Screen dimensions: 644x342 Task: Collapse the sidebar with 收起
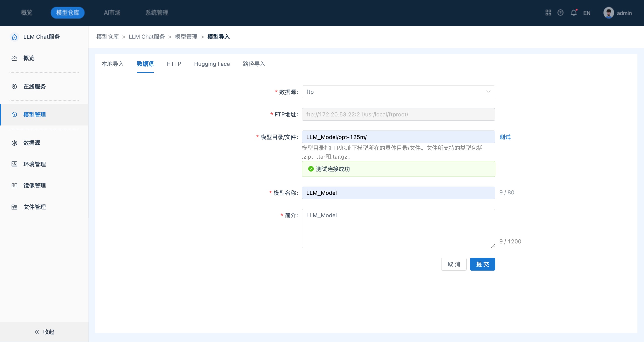(x=44, y=332)
